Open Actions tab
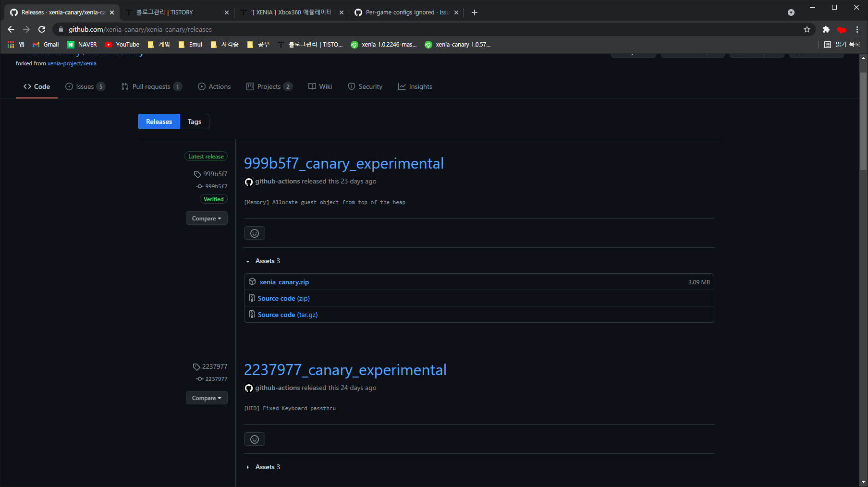 pyautogui.click(x=214, y=86)
